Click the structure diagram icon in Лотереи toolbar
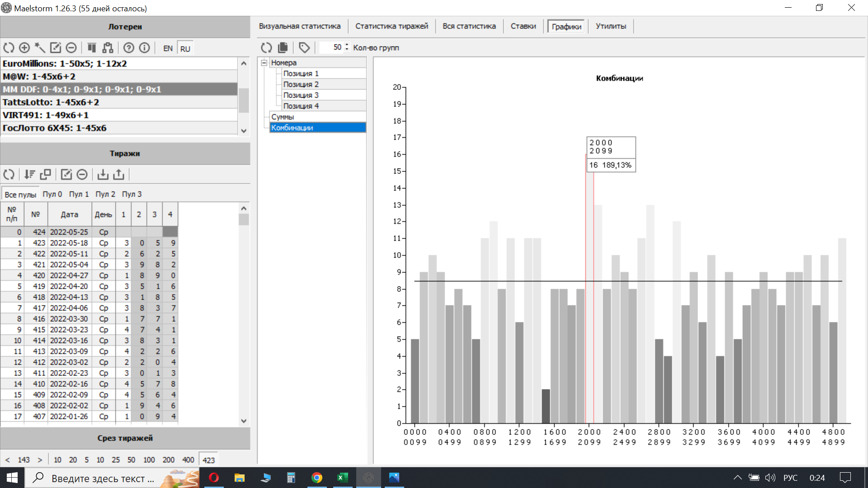 click(108, 48)
